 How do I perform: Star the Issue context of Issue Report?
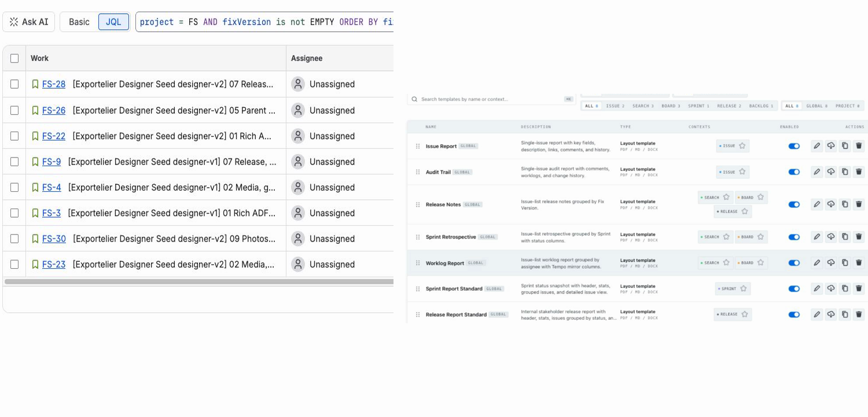pyautogui.click(x=742, y=146)
